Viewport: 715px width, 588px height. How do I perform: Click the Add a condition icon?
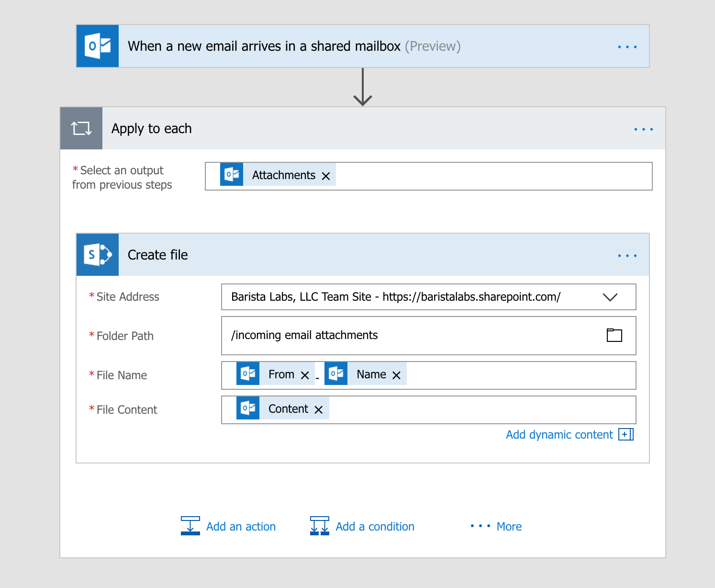coord(320,526)
